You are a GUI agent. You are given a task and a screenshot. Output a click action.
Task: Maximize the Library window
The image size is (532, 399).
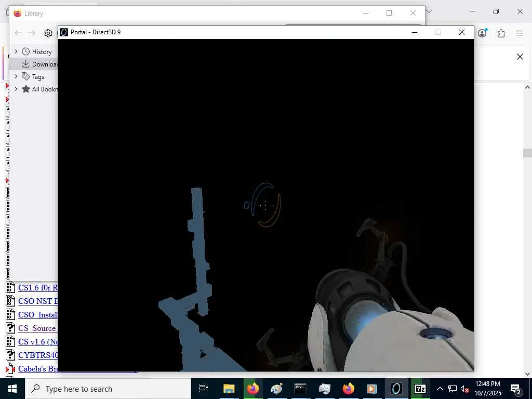(389, 13)
